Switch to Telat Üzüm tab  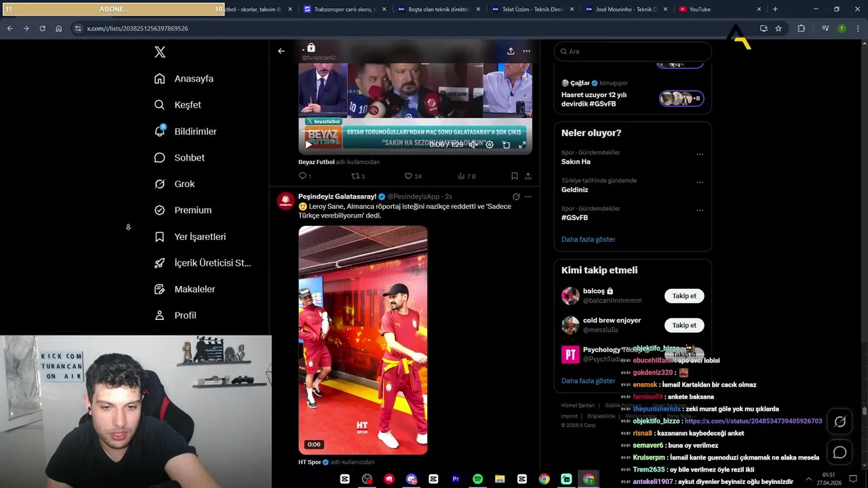[x=532, y=9]
